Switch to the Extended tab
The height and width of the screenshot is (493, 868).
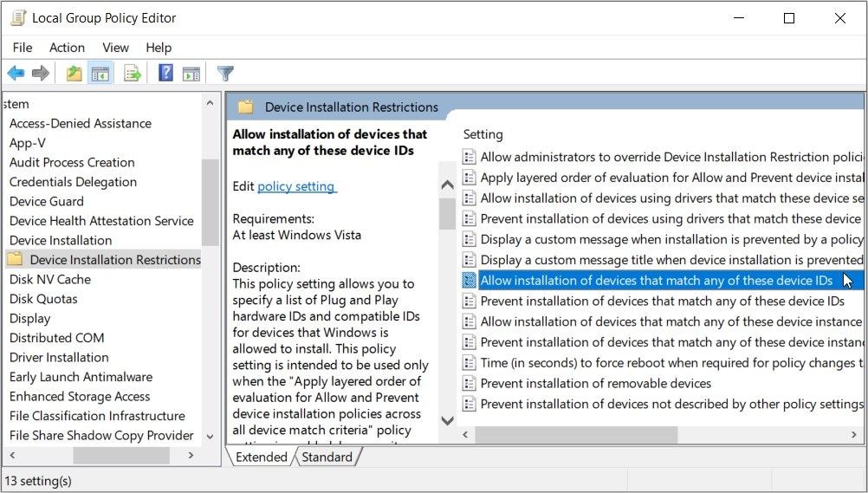coord(261,457)
